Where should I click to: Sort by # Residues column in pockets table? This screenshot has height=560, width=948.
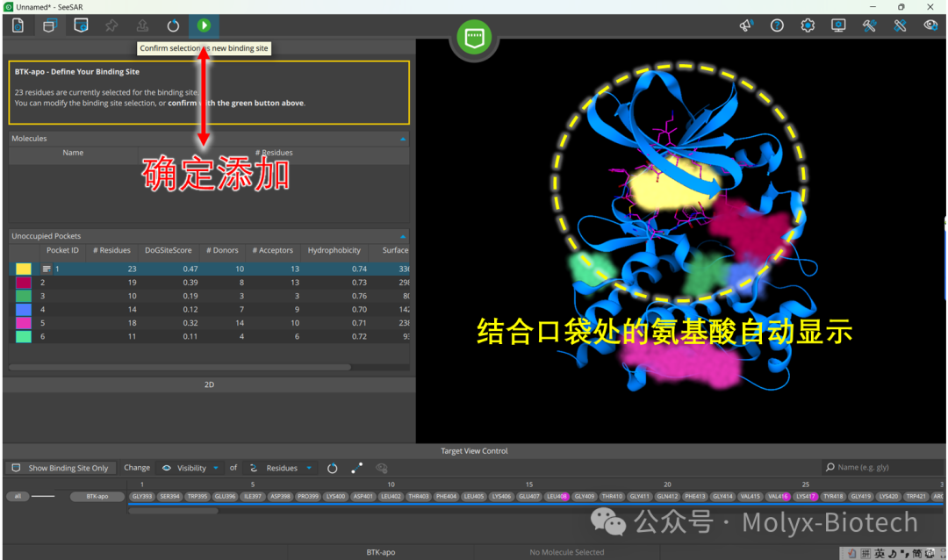click(111, 250)
